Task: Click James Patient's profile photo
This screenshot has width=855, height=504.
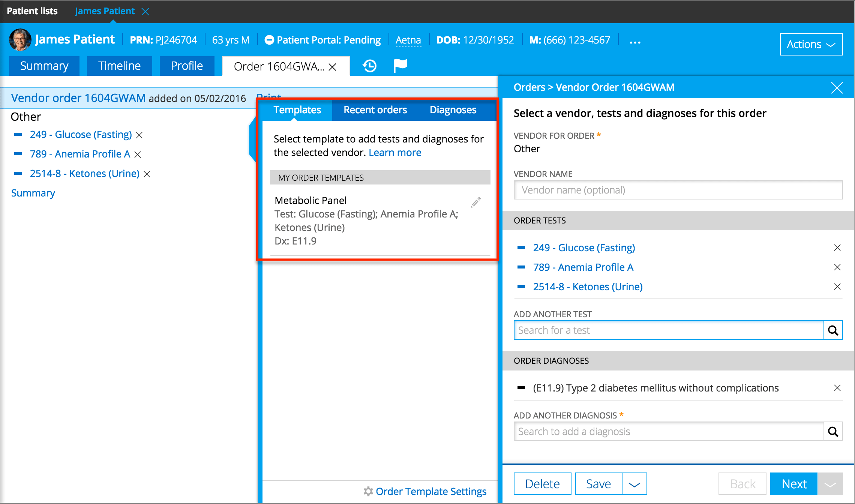Action: point(20,40)
